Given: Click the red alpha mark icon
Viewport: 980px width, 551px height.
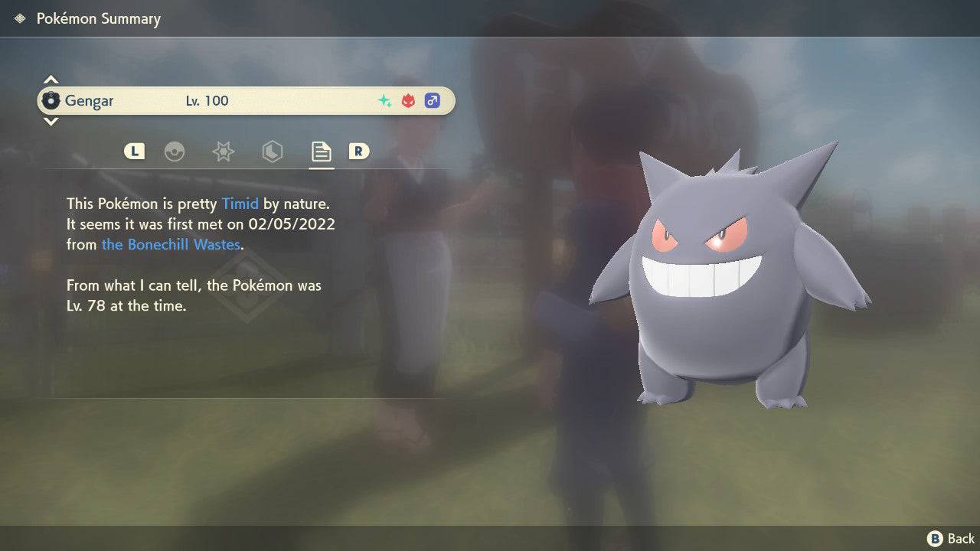Looking at the screenshot, I should [408, 100].
